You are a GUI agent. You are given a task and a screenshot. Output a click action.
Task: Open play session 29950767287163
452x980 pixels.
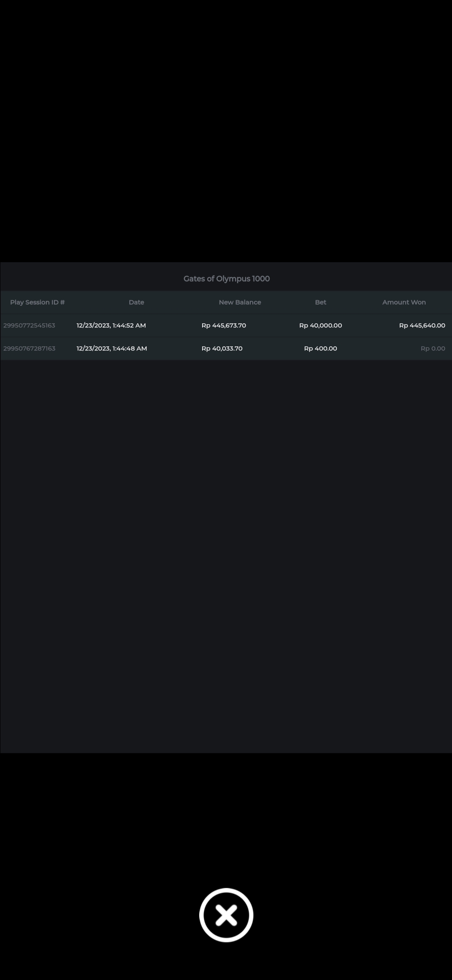29,348
